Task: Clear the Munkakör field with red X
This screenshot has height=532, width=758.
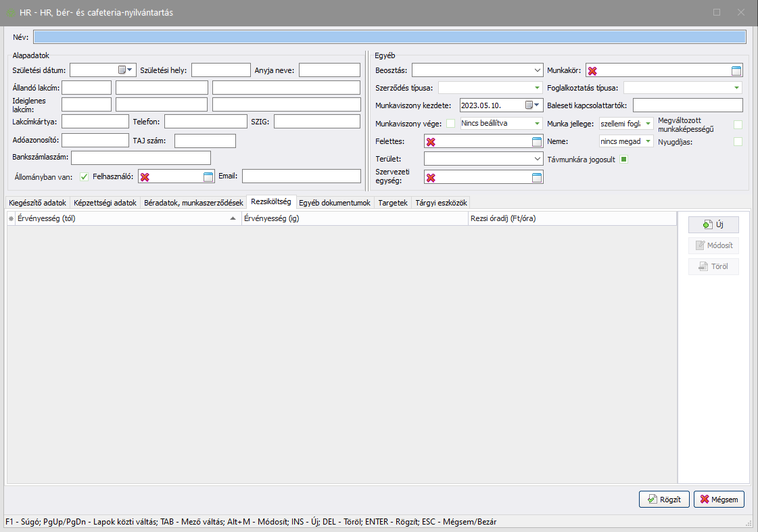Action: (x=593, y=71)
